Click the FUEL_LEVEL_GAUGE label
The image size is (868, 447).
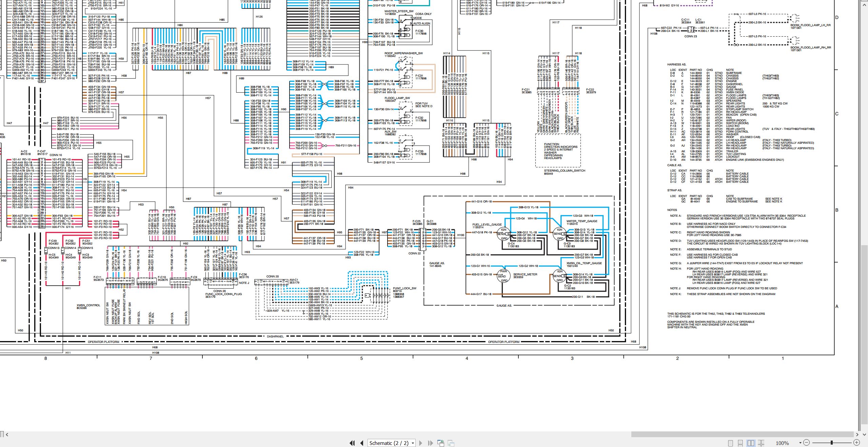tap(487, 225)
